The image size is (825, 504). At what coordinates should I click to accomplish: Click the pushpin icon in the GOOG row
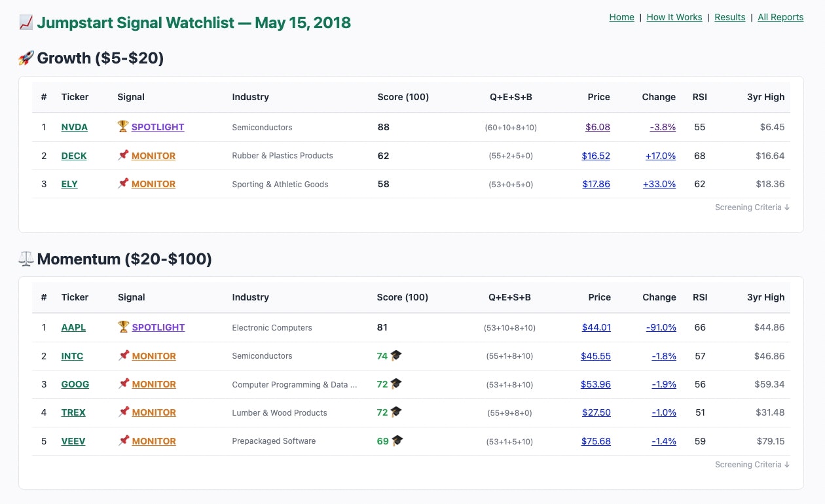click(x=123, y=384)
